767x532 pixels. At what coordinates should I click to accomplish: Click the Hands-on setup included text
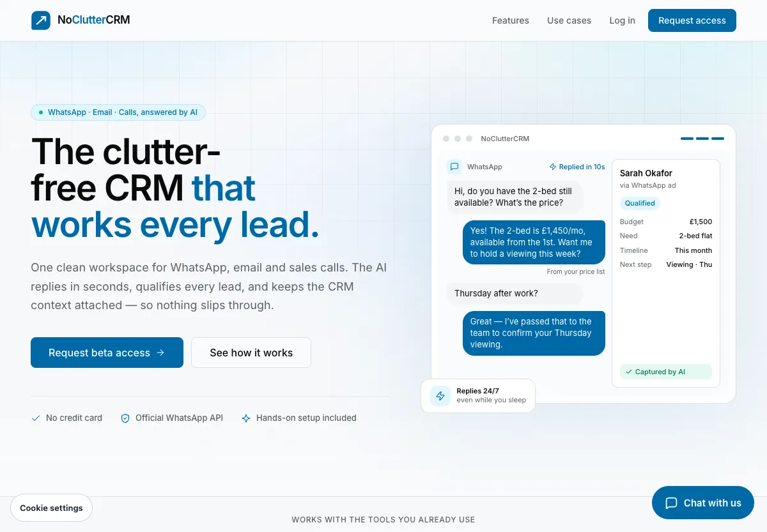pyautogui.click(x=306, y=418)
